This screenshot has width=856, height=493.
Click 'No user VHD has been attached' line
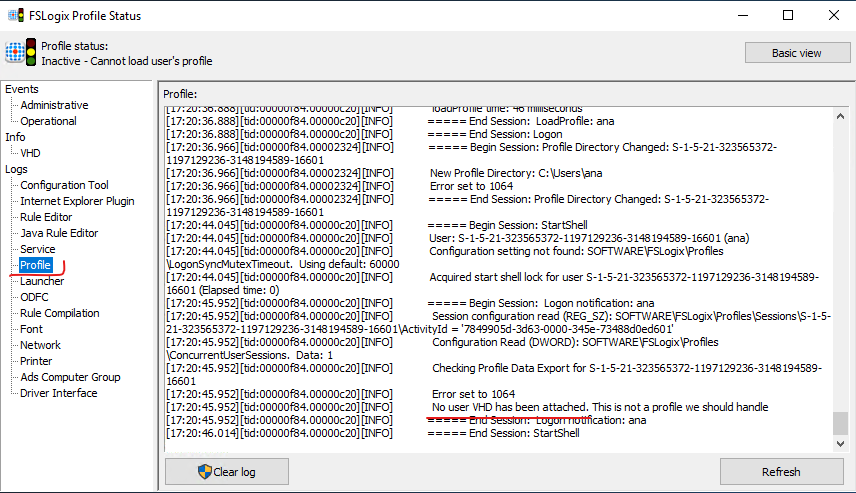pos(467,407)
